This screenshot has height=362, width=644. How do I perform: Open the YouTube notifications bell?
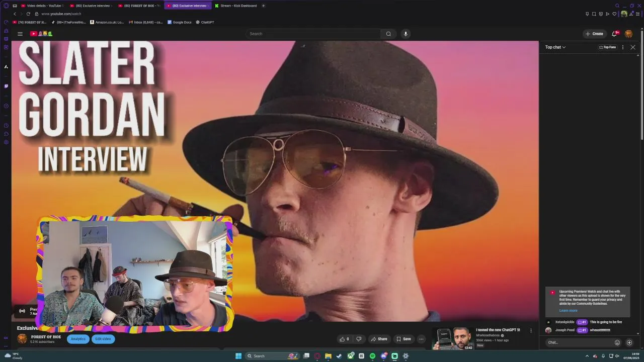pos(615,34)
